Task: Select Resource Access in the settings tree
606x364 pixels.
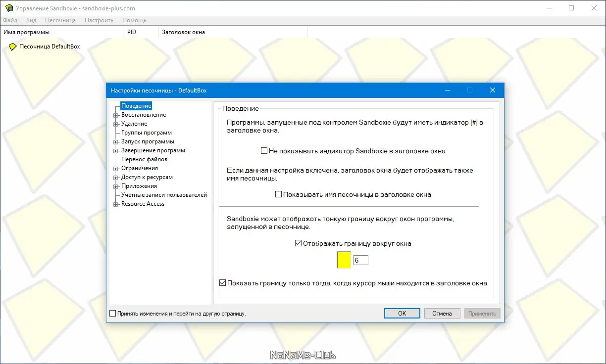Action: (x=143, y=204)
